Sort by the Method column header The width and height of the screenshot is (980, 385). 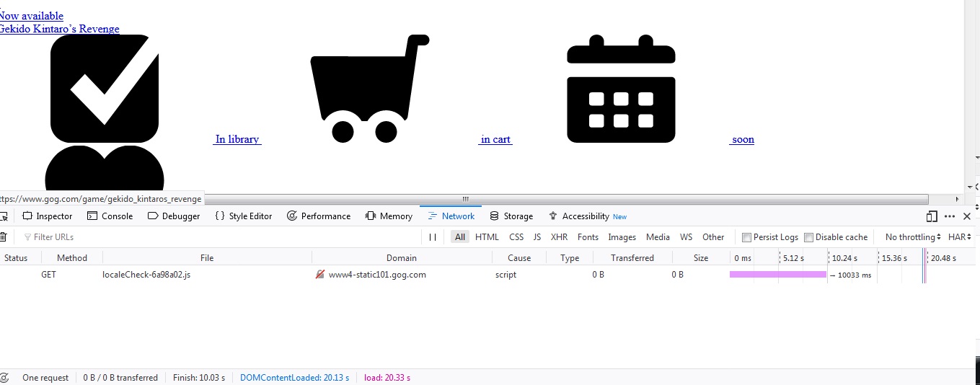72,257
